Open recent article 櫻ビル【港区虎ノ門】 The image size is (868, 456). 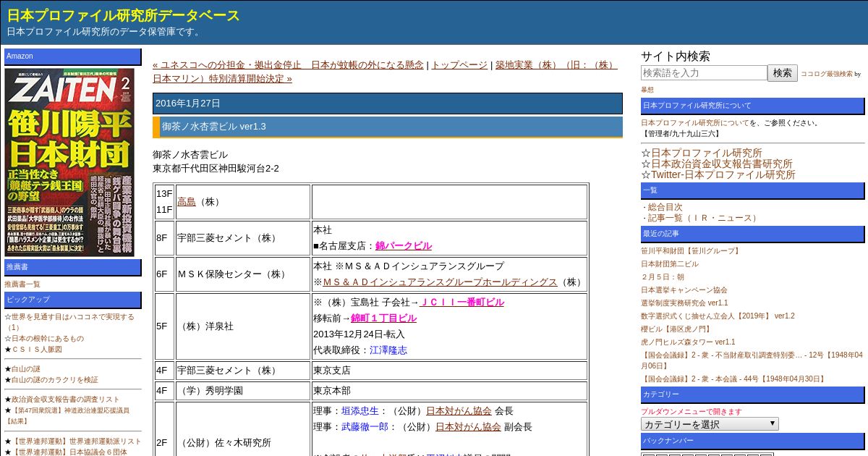pos(676,329)
